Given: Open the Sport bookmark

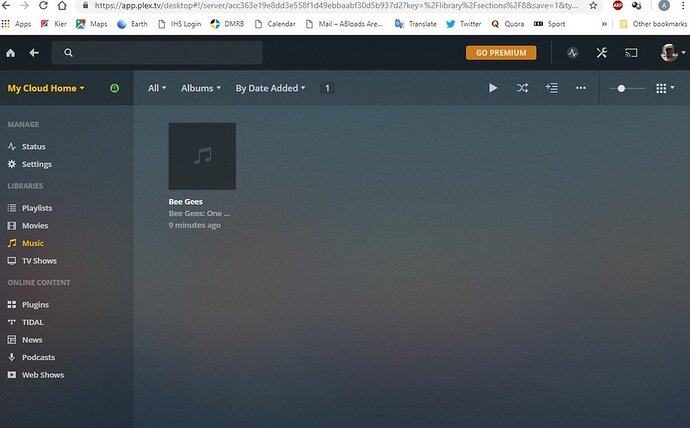Looking at the screenshot, I should (550, 24).
